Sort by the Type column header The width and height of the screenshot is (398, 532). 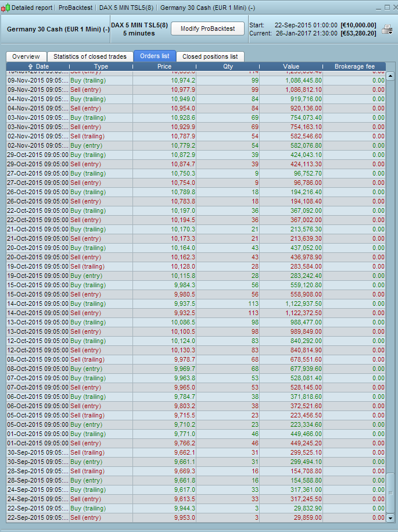(x=101, y=66)
